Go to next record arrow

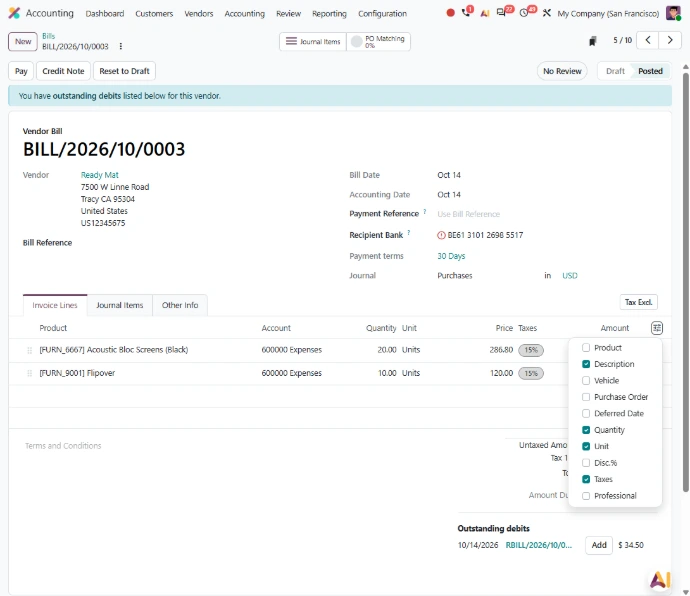pos(670,40)
